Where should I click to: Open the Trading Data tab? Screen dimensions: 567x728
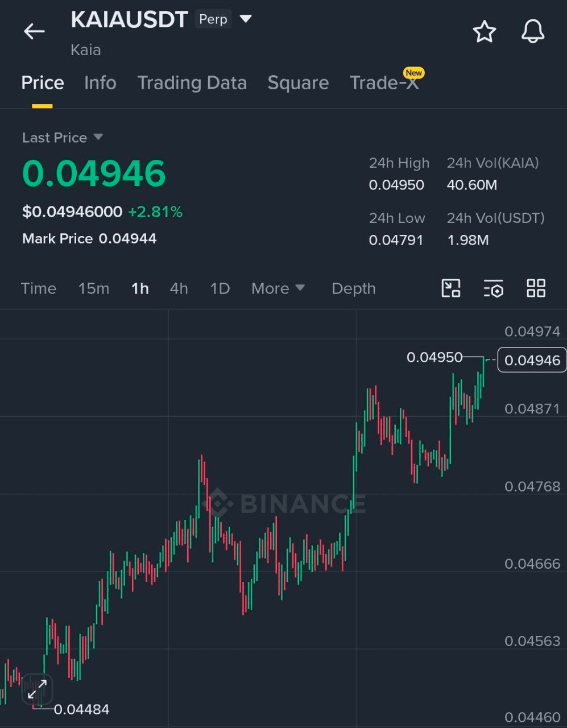tap(192, 82)
